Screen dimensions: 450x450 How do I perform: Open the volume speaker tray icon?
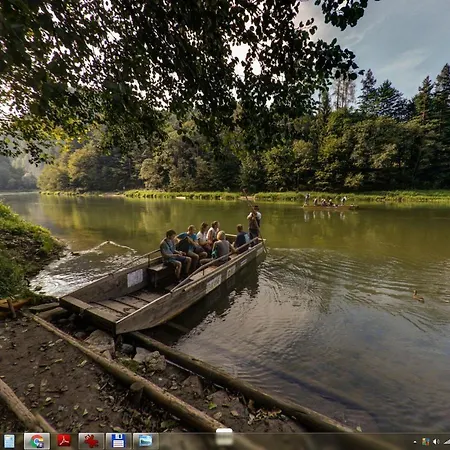pos(436,442)
